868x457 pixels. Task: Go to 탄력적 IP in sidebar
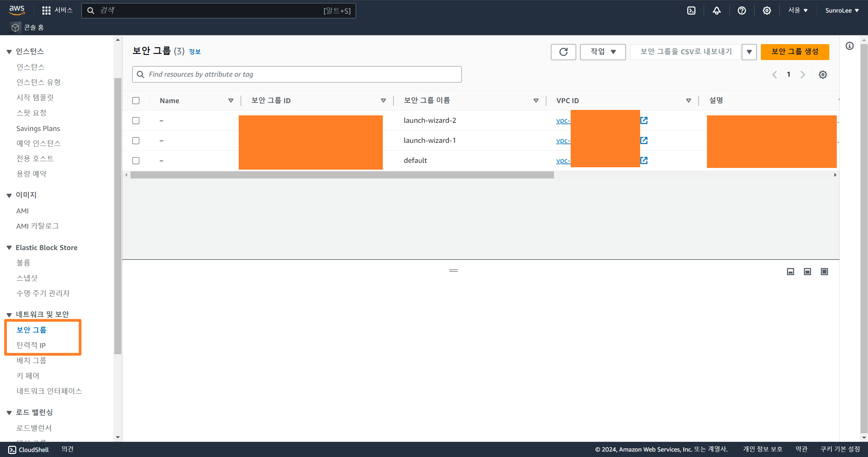[31, 345]
